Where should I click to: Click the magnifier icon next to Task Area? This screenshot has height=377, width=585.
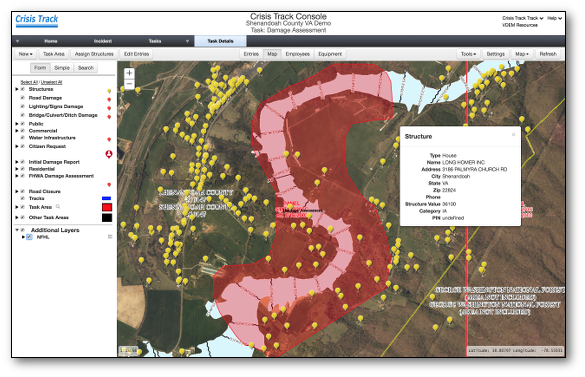(58, 206)
